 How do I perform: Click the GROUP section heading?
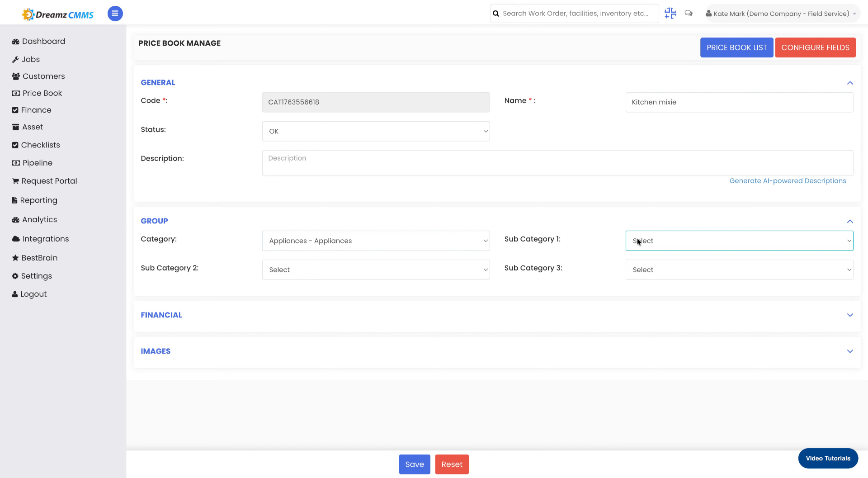tap(154, 221)
